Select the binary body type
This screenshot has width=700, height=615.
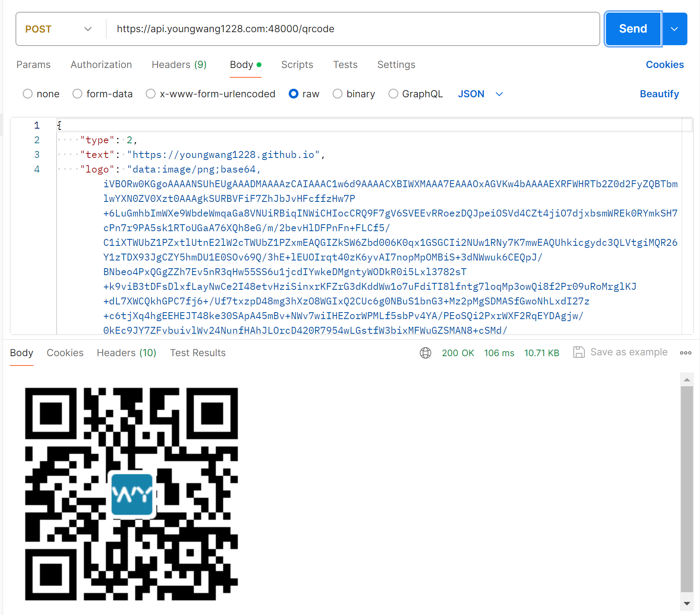coord(337,94)
